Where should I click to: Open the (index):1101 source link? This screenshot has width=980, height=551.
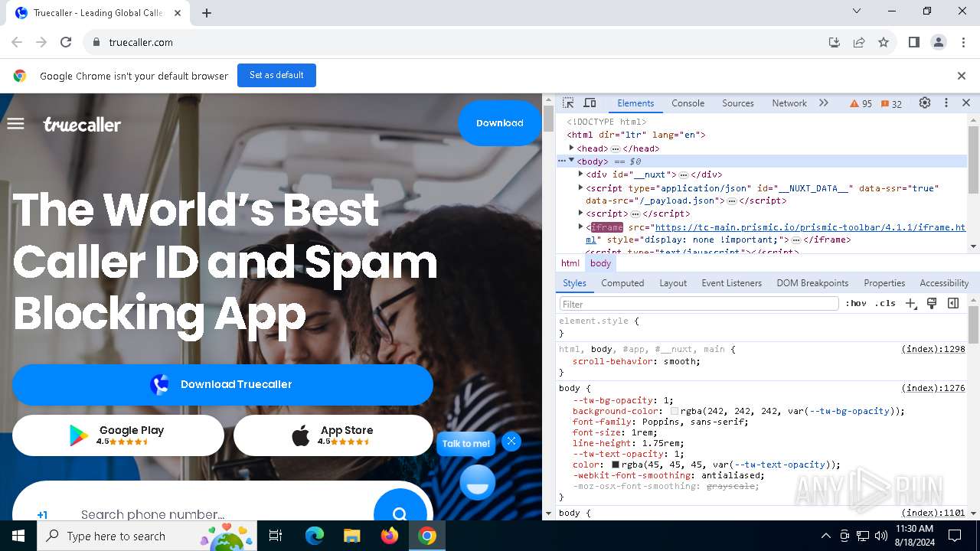(x=933, y=513)
